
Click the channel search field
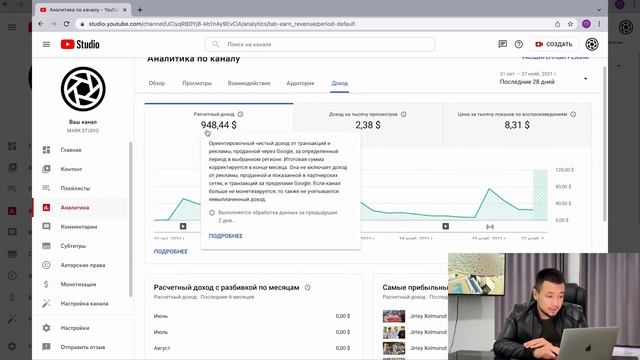click(x=320, y=44)
